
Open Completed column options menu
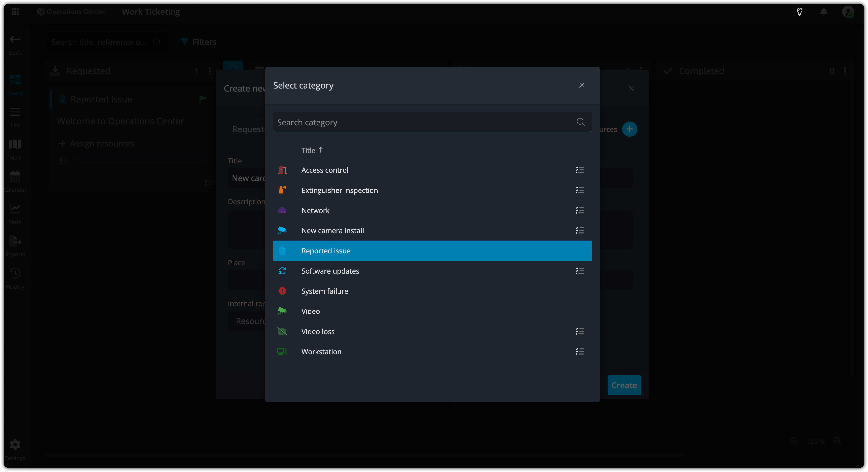tap(845, 71)
